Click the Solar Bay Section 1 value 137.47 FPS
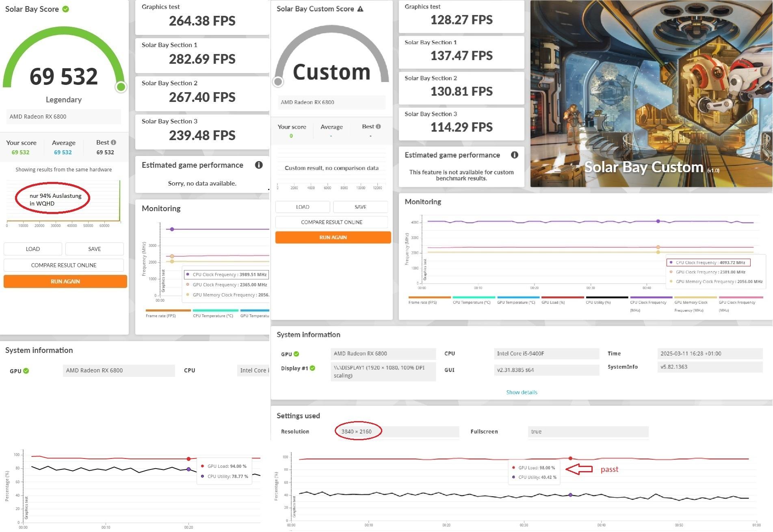Screen dimensions: 773x532 point(461,56)
